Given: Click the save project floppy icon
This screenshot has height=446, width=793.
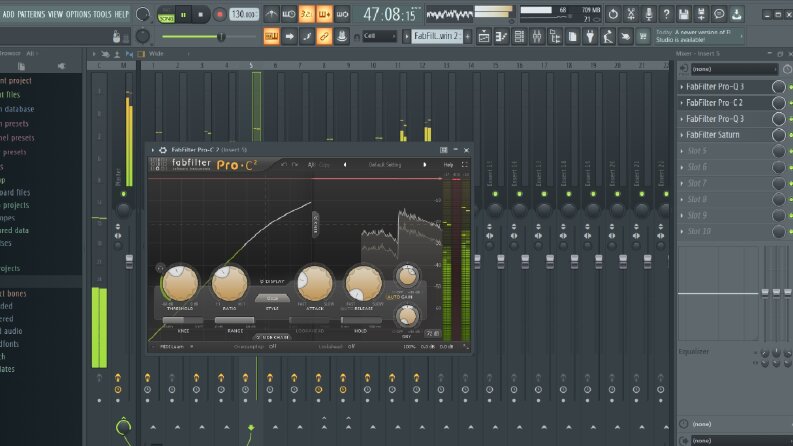Looking at the screenshot, I should 684,14.
